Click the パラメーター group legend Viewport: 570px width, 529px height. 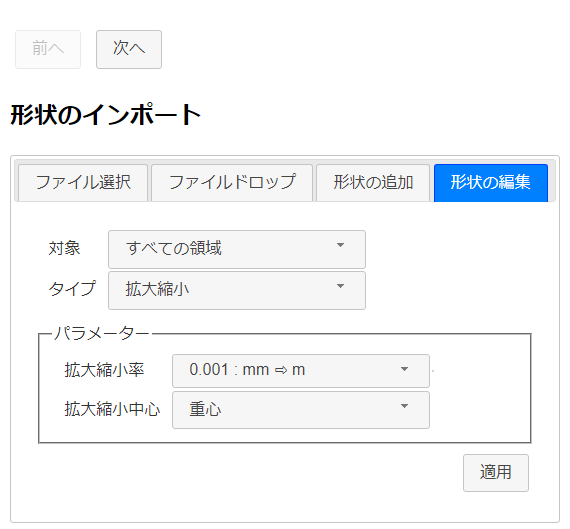(x=101, y=333)
